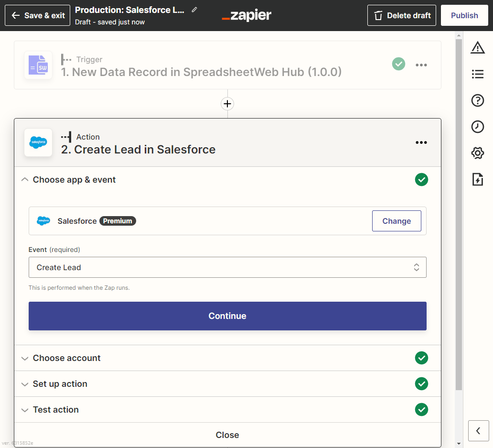This screenshot has height=448, width=493.
Task: Expand the Test action section
Action: point(56,410)
